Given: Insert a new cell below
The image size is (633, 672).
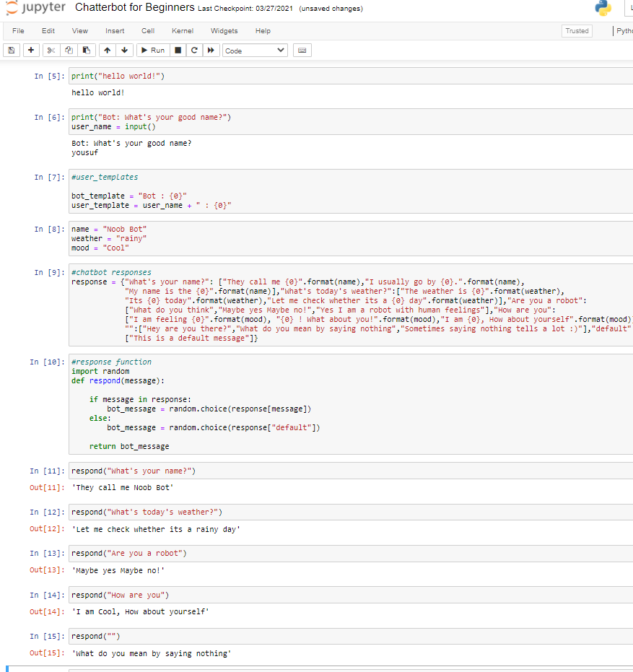Looking at the screenshot, I should [31, 51].
